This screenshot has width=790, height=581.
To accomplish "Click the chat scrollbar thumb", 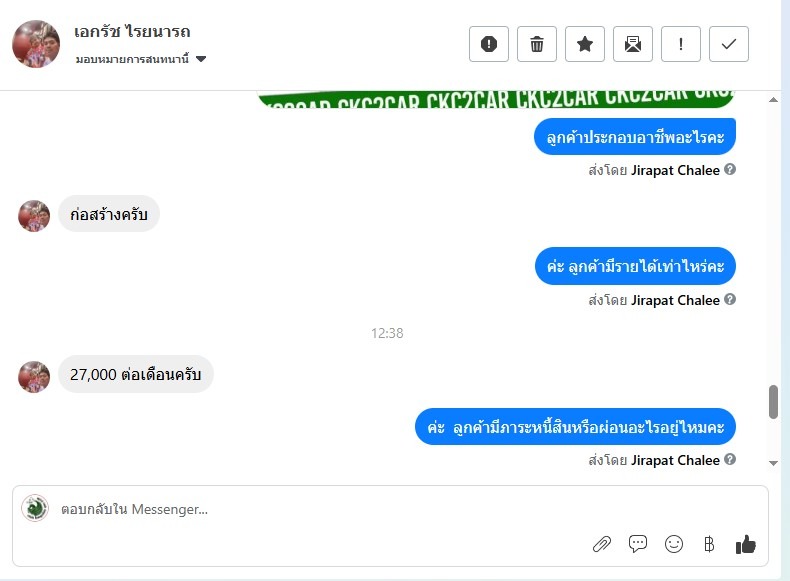I will [773, 402].
